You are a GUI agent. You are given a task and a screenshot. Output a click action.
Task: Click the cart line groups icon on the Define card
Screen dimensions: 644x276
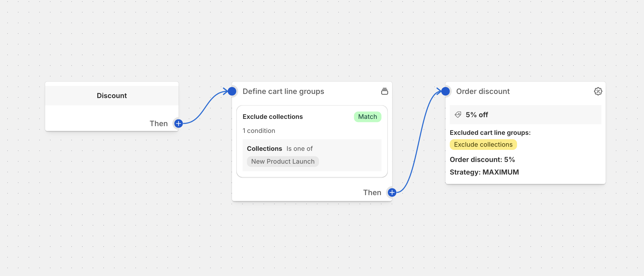point(385,91)
